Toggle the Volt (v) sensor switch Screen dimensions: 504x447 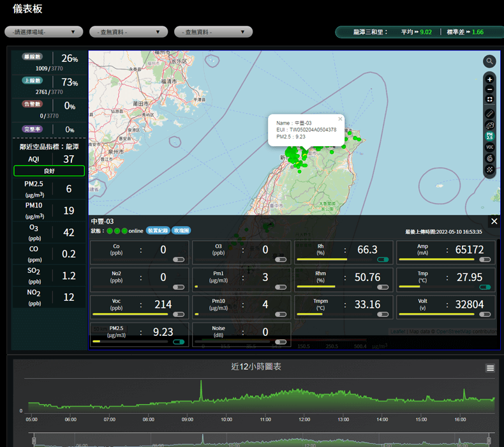click(x=485, y=314)
